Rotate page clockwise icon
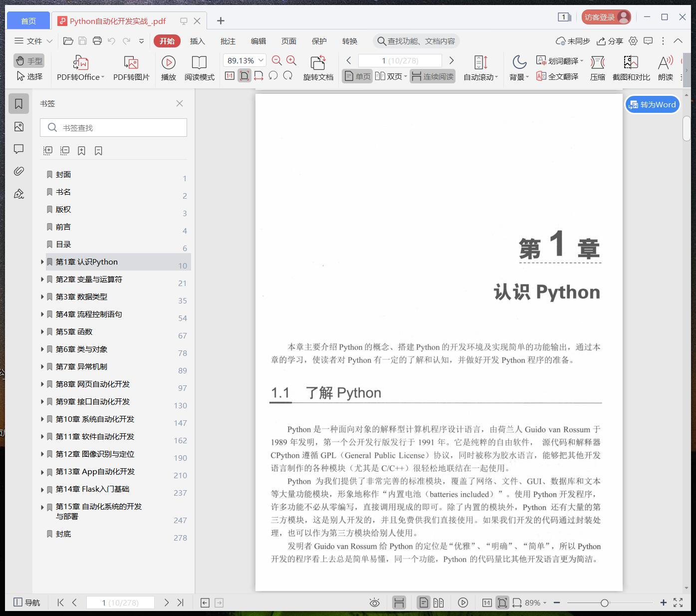 pyautogui.click(x=288, y=76)
